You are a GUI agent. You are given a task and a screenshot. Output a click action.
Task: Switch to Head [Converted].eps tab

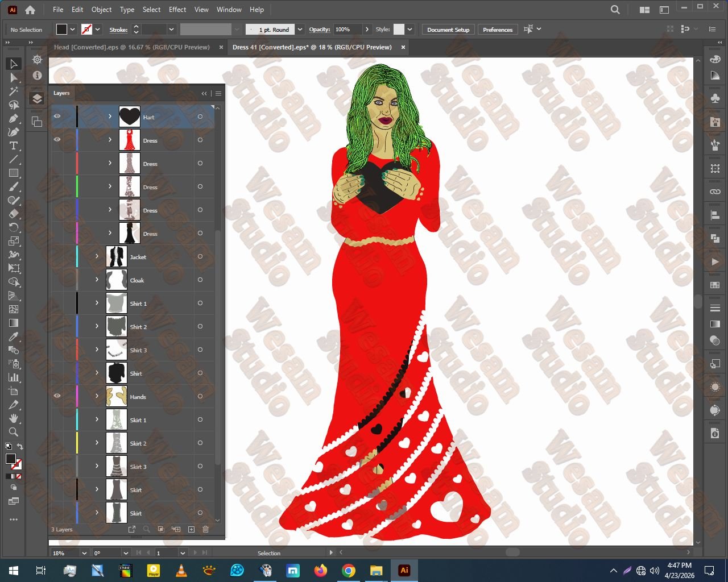coord(132,47)
